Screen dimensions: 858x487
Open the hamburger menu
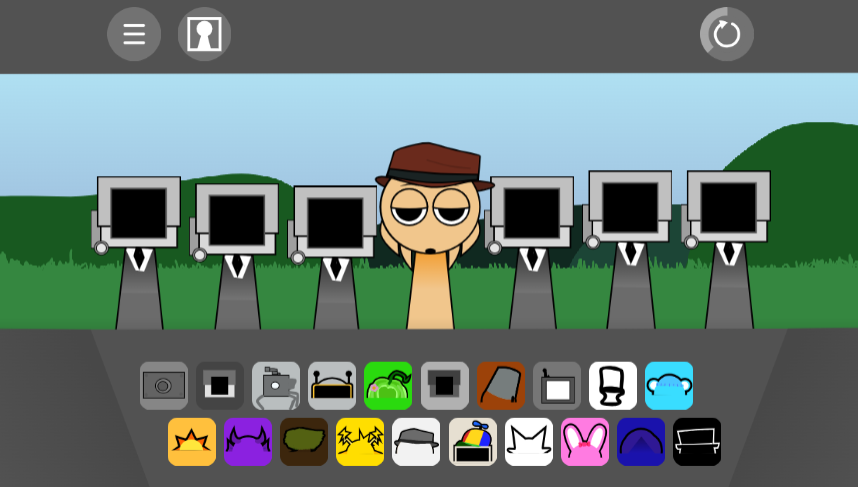tap(134, 34)
